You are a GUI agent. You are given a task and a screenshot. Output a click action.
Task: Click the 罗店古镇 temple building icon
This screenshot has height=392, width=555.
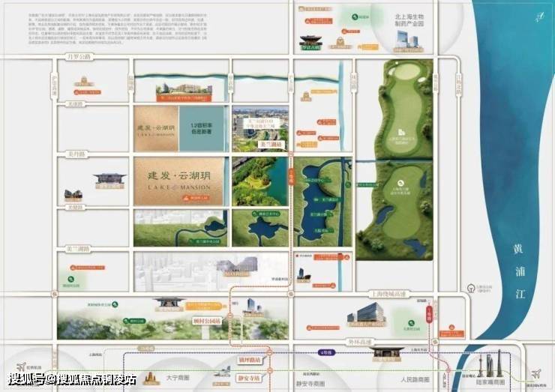point(310,41)
